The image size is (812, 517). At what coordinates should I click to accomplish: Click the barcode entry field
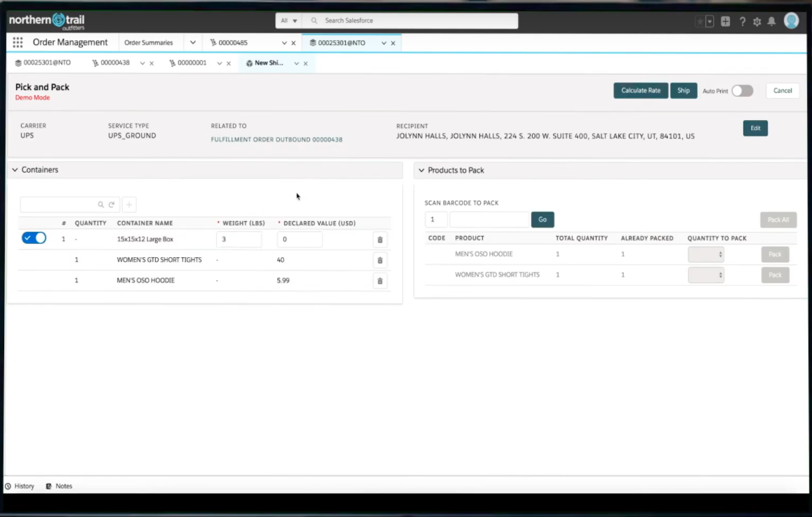[x=489, y=220]
